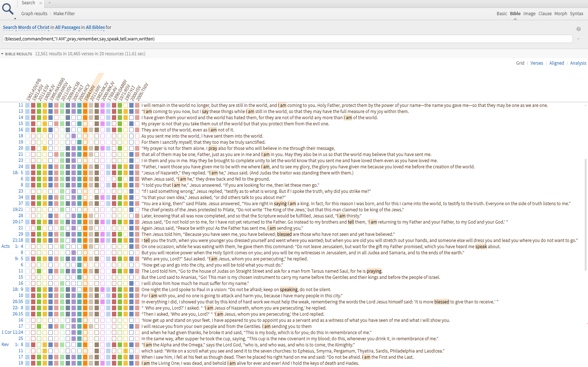Viewport: 588px width, 367px height.
Task: Select the 2005:TNIV column header
Action: pyautogui.click(x=142, y=92)
